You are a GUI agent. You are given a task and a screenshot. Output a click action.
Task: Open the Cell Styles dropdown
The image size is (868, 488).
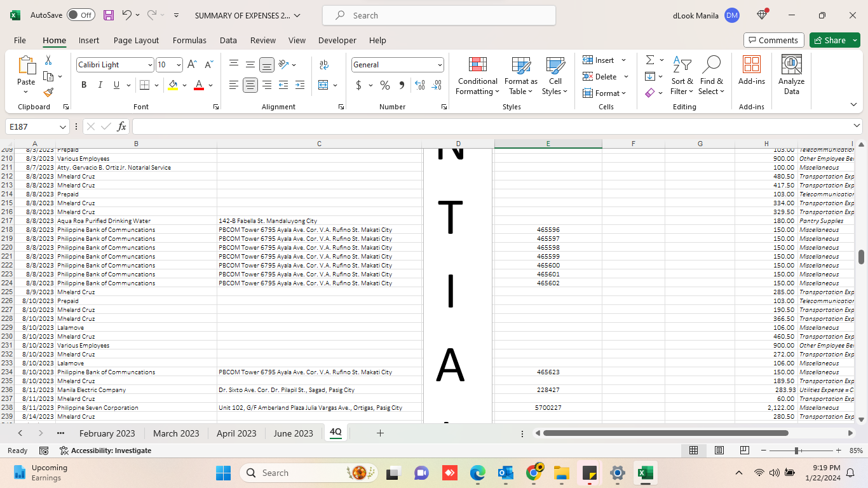tap(555, 75)
